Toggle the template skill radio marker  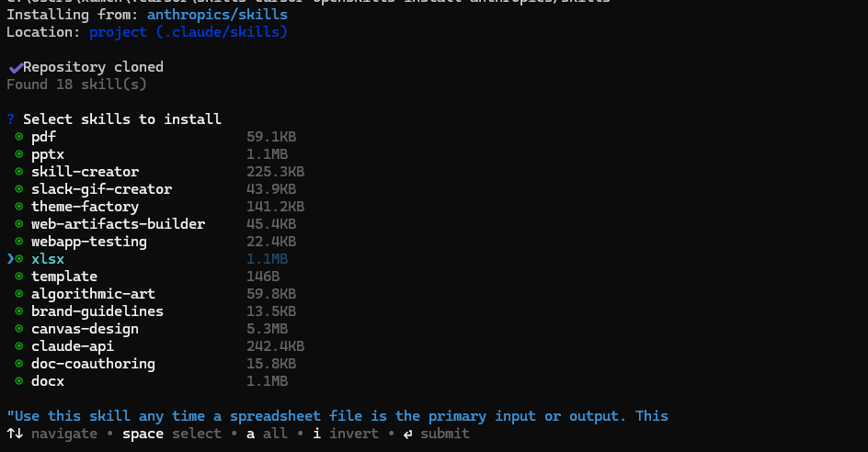pos(19,277)
